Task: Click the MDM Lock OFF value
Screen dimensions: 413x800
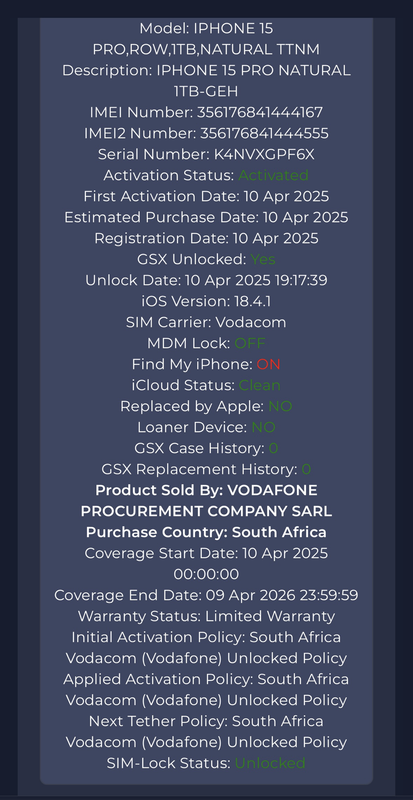Action: [x=250, y=343]
